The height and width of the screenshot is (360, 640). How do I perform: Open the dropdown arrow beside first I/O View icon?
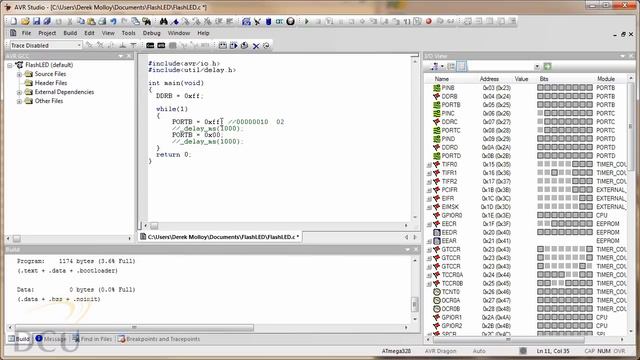pyautogui.click(x=442, y=67)
